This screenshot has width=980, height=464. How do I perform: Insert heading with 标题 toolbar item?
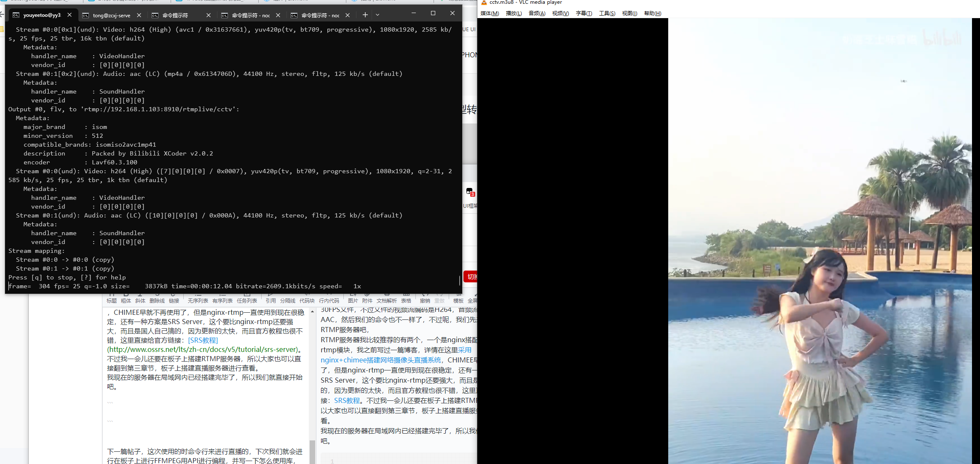112,298
